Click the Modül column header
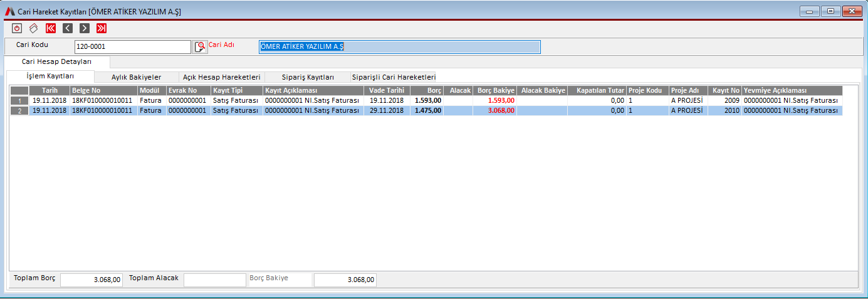The height and width of the screenshot is (299, 868). click(x=152, y=91)
